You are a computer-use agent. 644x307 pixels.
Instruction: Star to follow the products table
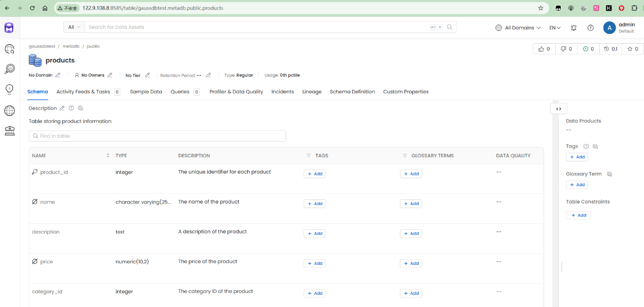click(x=632, y=49)
